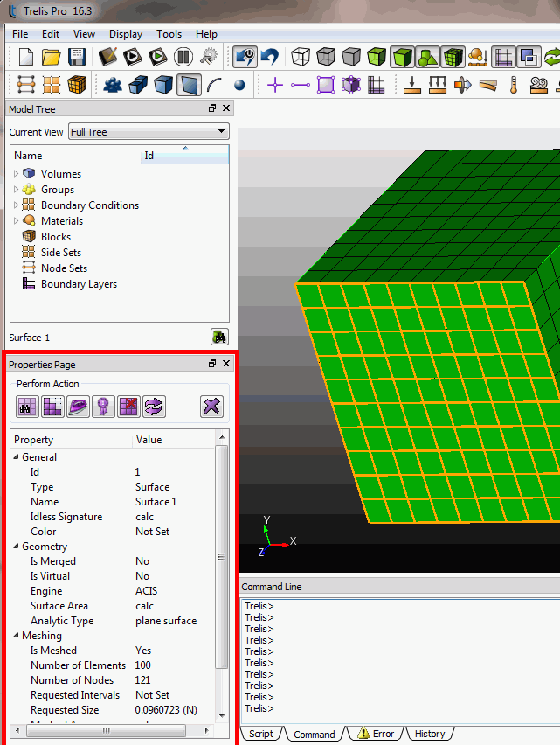The width and height of the screenshot is (560, 745).
Task: Click the thermometer icon in toolbar
Action: point(513,85)
